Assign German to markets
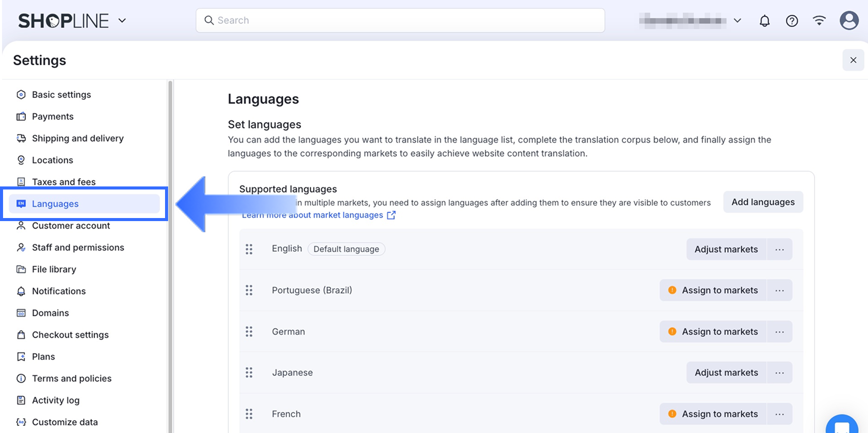The image size is (868, 433). (713, 332)
